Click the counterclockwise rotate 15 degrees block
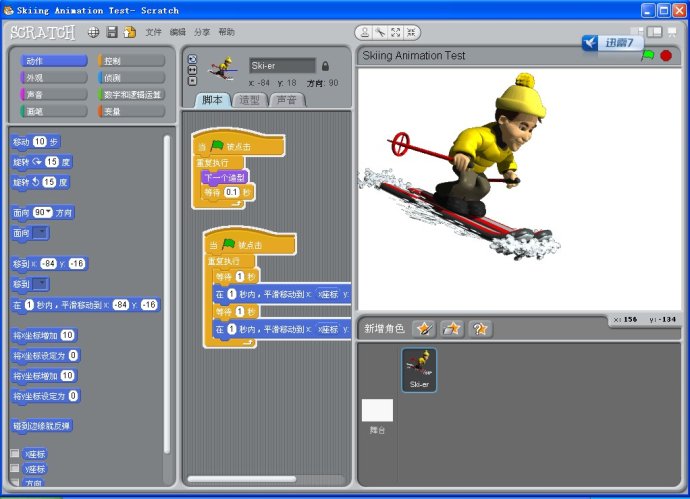 tap(40, 182)
